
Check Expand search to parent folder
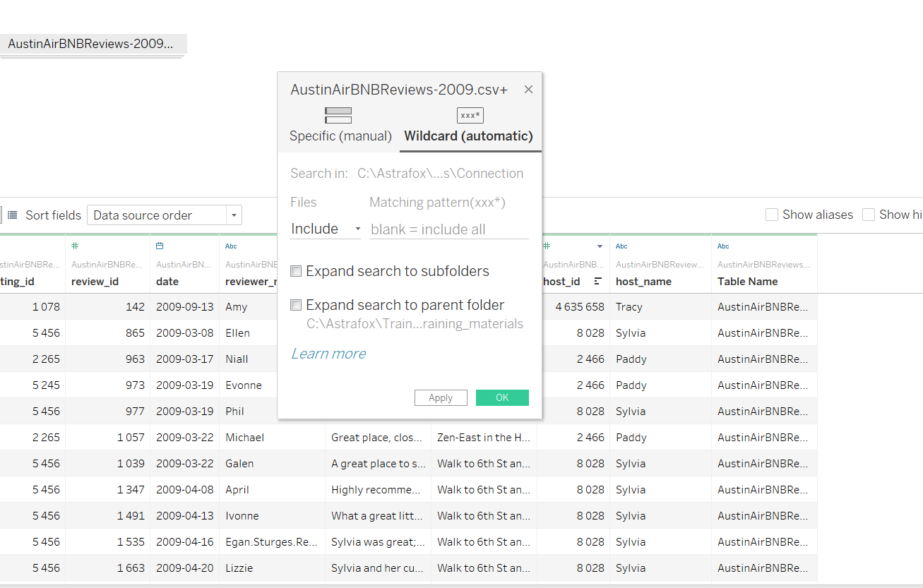[297, 305]
